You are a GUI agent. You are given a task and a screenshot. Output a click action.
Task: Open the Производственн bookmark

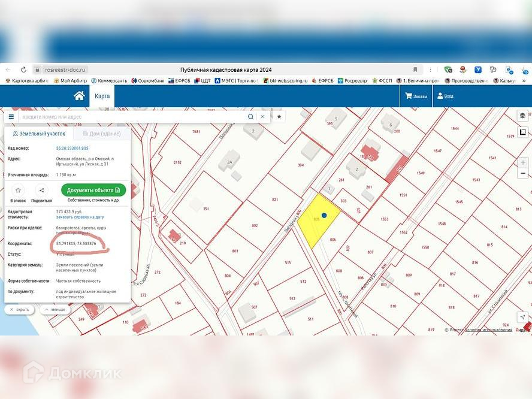tap(466, 81)
